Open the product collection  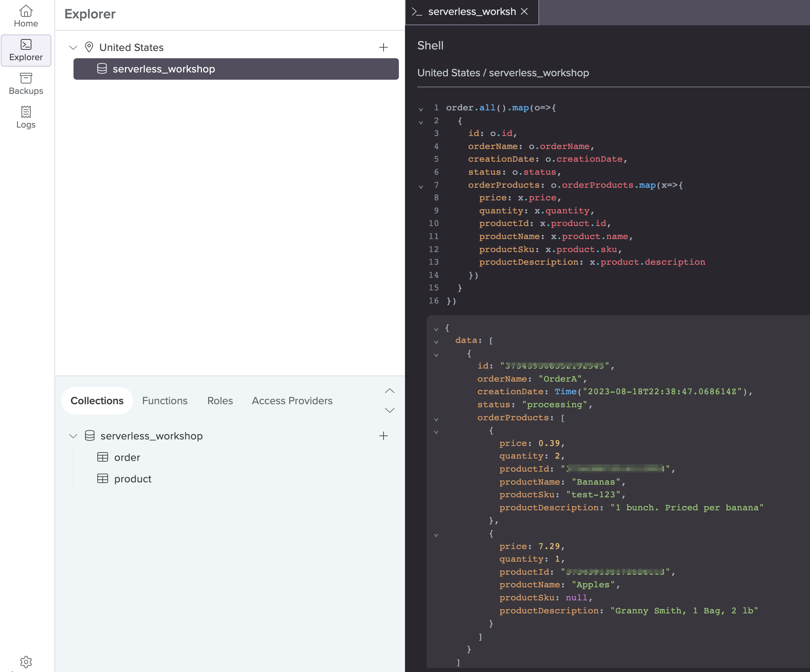pos(133,479)
